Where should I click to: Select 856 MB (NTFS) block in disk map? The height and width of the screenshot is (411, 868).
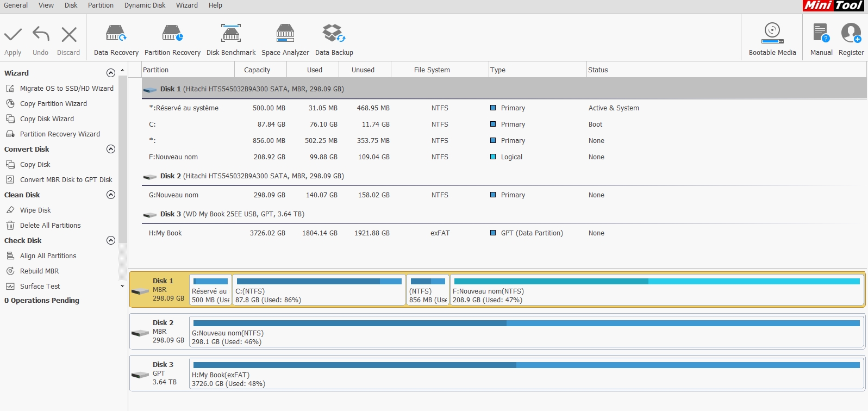(x=428, y=290)
